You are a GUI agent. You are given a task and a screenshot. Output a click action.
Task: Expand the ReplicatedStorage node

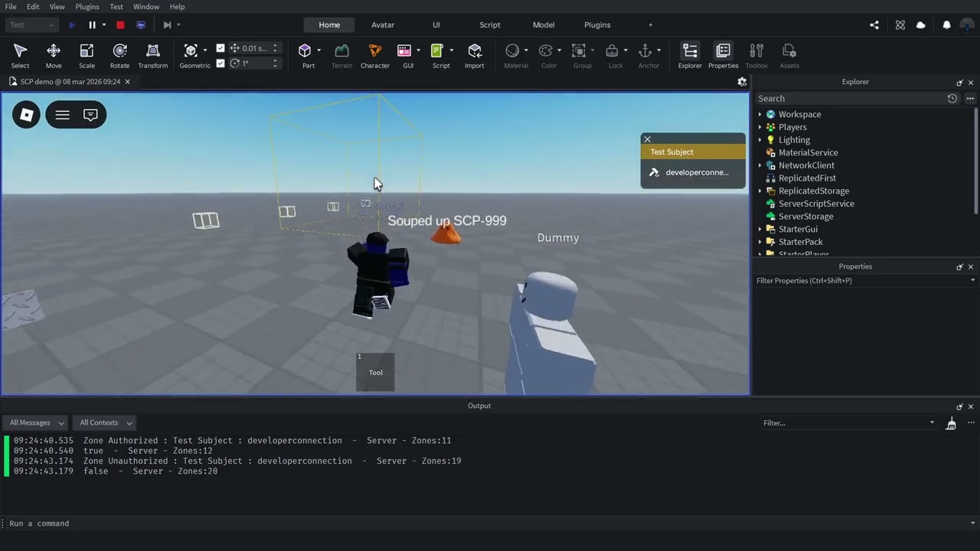pos(760,191)
